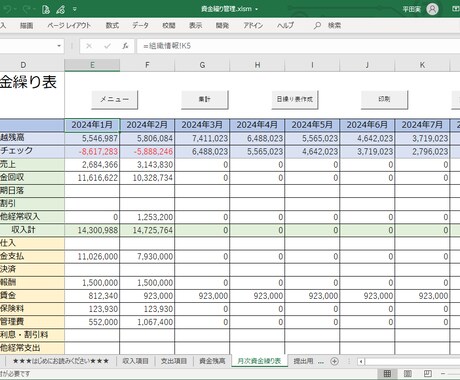Viewport: 460px width, 380px height.
Task: Click the Redo arrow in the title bar
Action: pyautogui.click(x=27, y=9)
